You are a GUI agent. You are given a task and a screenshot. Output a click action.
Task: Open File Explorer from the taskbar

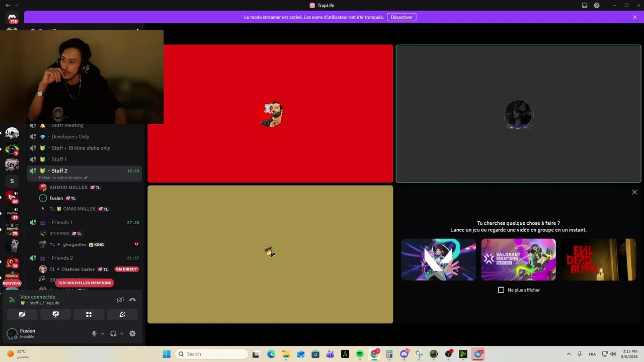point(286,354)
